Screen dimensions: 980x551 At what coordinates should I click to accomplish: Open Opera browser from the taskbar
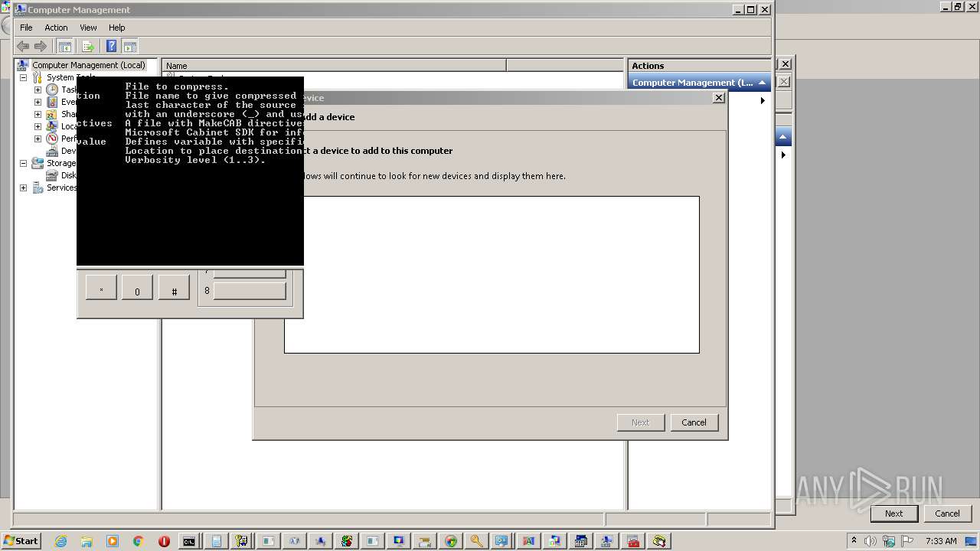point(164,541)
